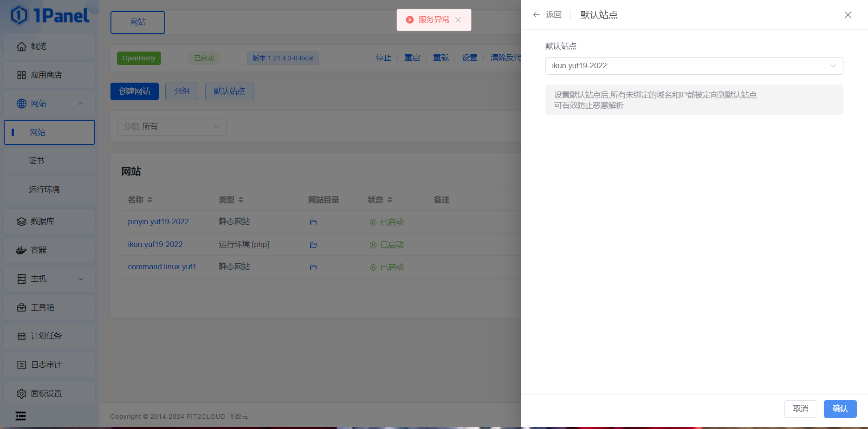Switch to the 网站 top tab
868x429 pixels.
(138, 22)
